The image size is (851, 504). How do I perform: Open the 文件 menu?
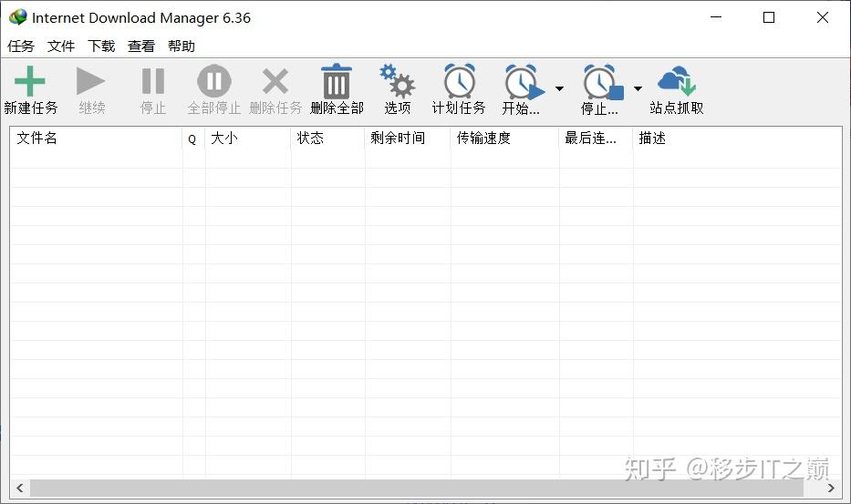[x=61, y=46]
